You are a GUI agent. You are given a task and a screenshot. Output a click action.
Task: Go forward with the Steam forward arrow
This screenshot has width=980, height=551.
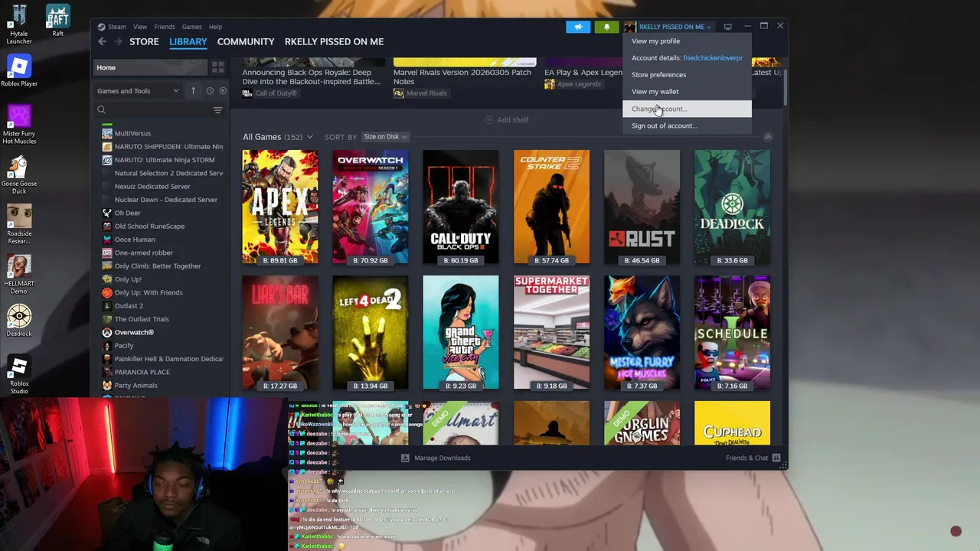click(x=118, y=41)
